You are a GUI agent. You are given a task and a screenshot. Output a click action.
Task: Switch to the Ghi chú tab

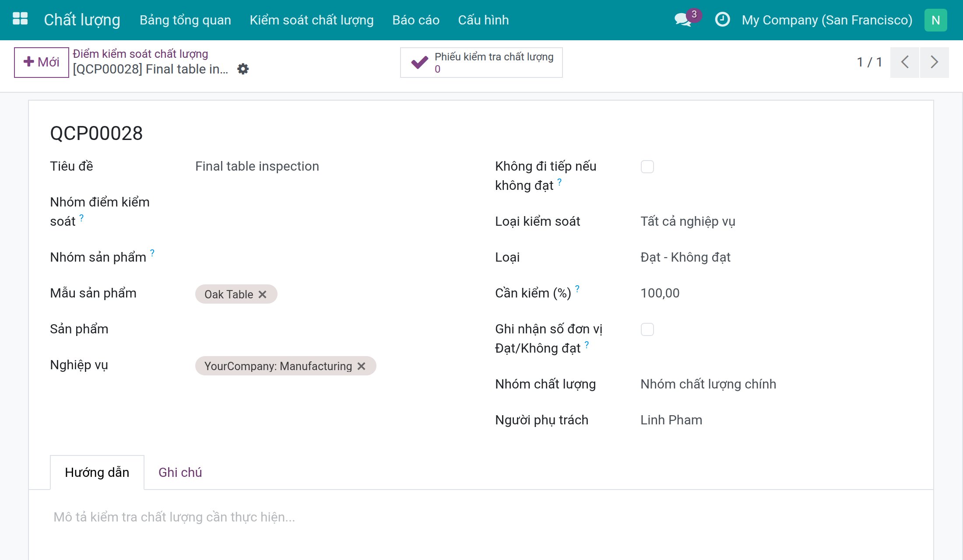point(180,472)
